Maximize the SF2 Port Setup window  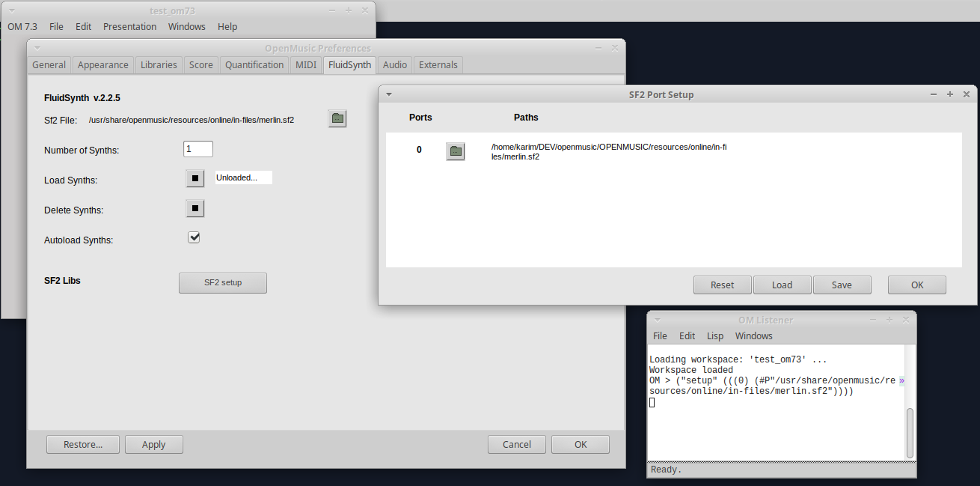[x=949, y=94]
